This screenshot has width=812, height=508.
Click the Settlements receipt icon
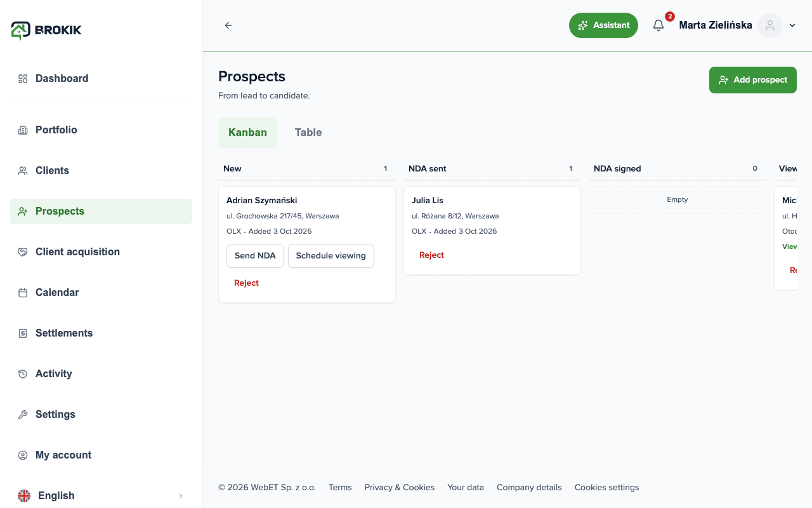(23, 333)
